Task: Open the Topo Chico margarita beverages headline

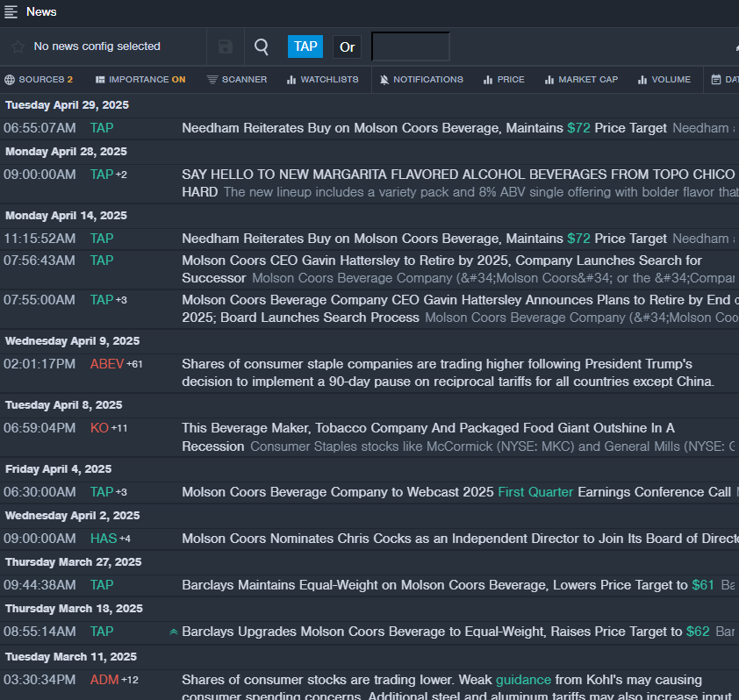Action: (458, 183)
